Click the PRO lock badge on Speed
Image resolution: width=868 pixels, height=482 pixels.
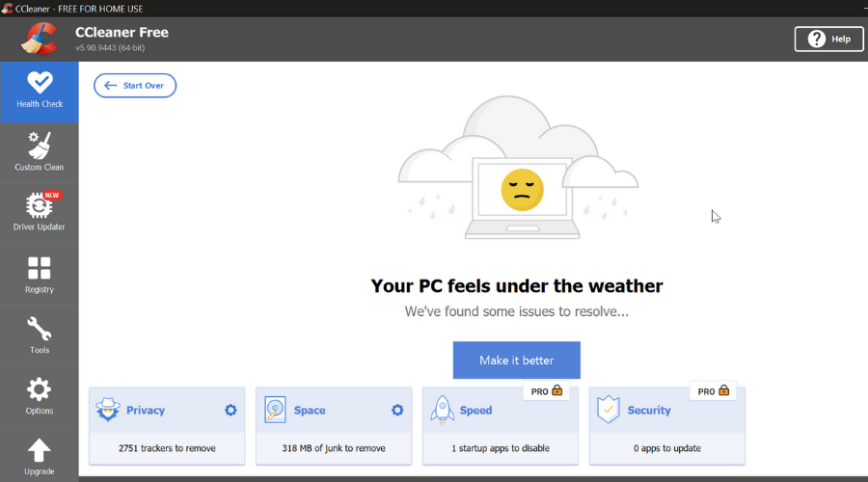tap(547, 390)
